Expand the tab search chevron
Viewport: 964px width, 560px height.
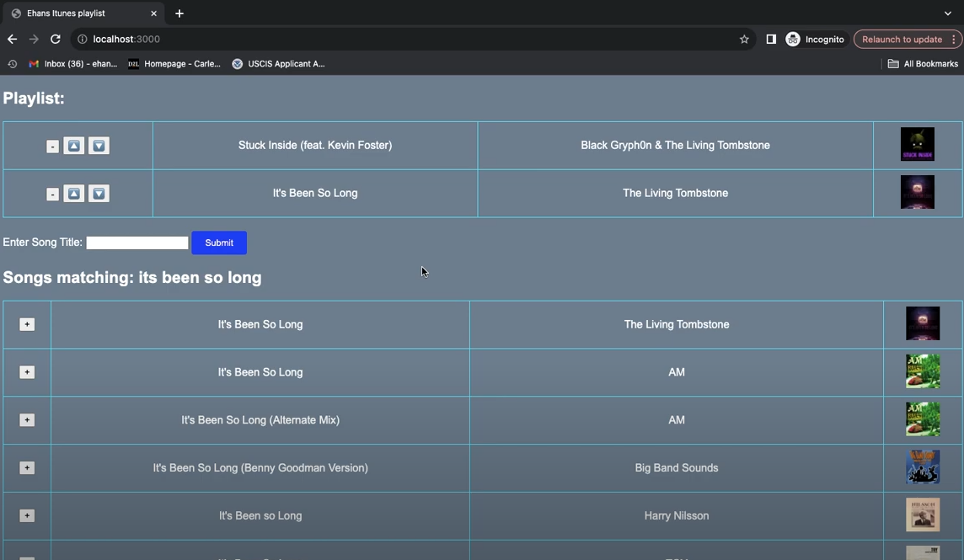(x=947, y=13)
